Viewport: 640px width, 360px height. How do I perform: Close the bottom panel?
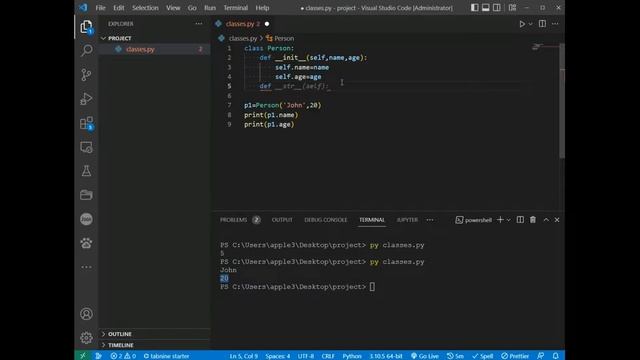tap(557, 220)
